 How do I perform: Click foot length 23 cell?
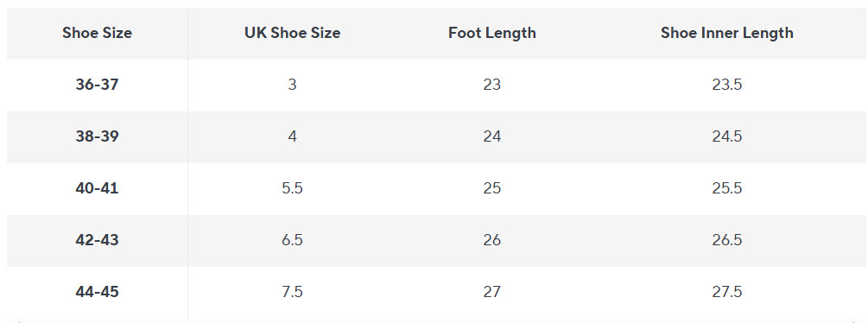(492, 85)
